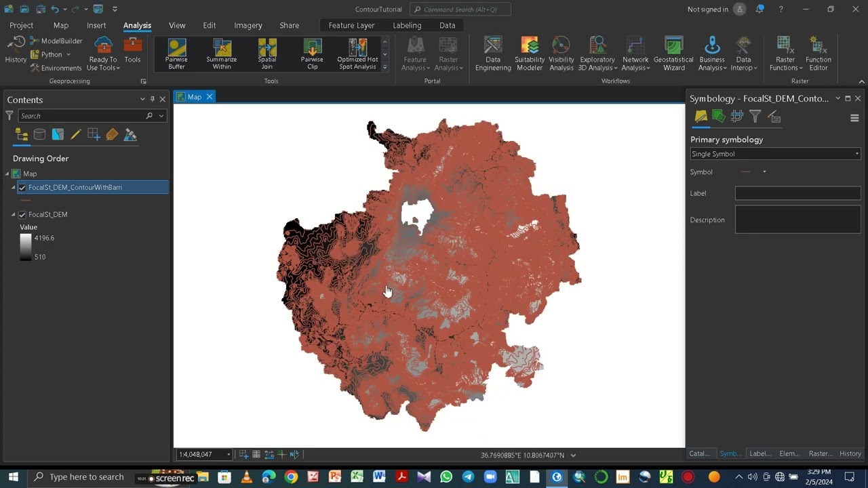This screenshot has width=868, height=488.
Task: Open the Labeling contextual tab
Action: coord(407,25)
